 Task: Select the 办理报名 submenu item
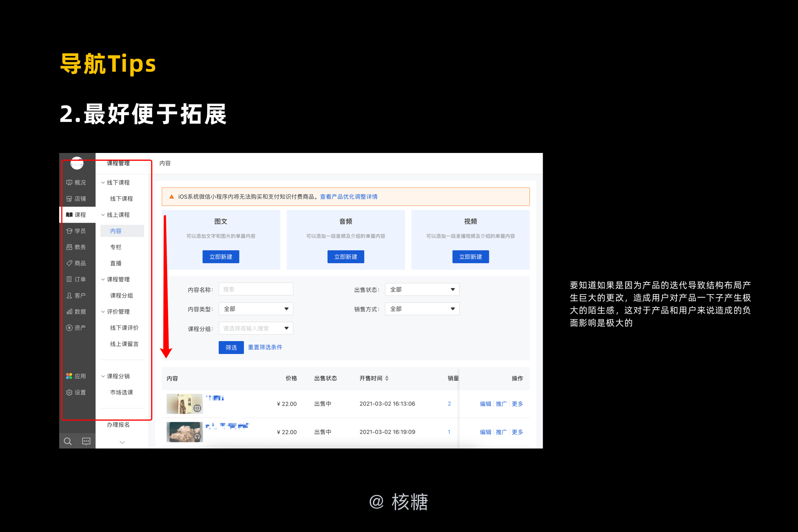point(119,425)
